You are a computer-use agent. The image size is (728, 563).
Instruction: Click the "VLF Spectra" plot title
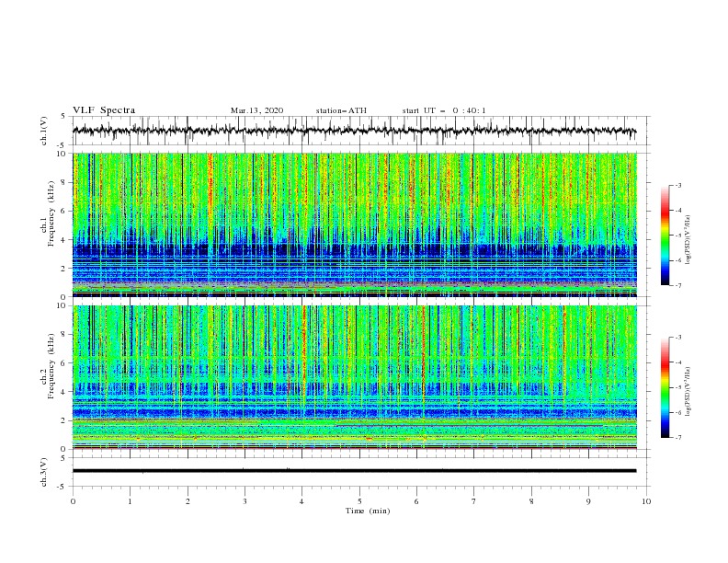(x=104, y=110)
